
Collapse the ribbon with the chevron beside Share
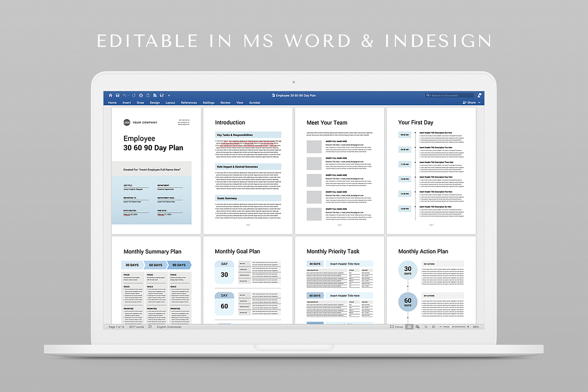pos(479,102)
